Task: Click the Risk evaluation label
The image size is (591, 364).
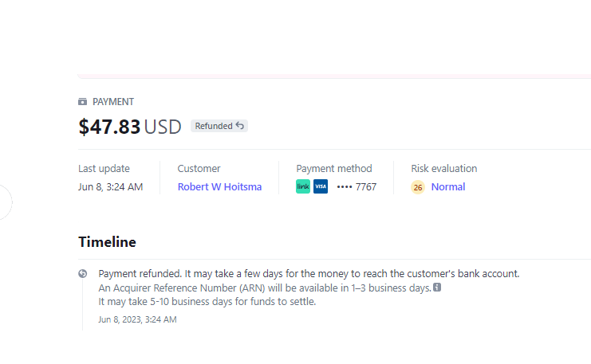Action: point(443,168)
